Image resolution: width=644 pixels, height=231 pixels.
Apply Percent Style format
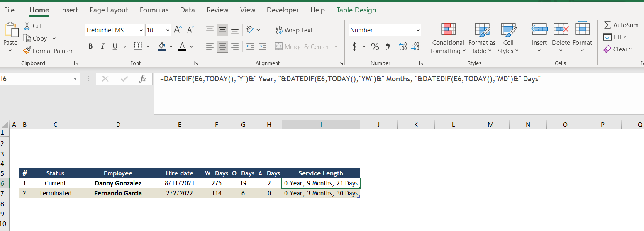click(x=375, y=46)
